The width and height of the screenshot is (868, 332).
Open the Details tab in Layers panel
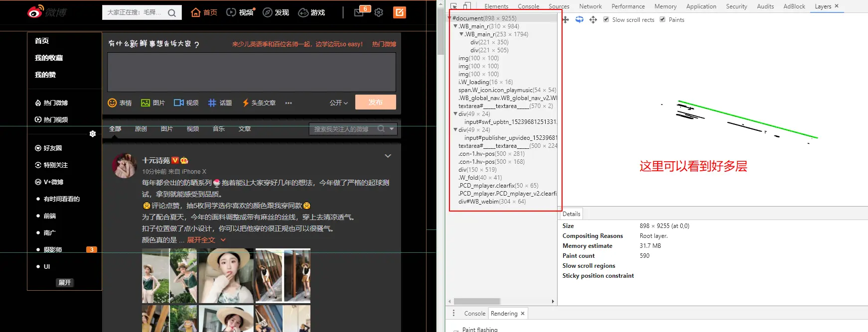tap(571, 214)
